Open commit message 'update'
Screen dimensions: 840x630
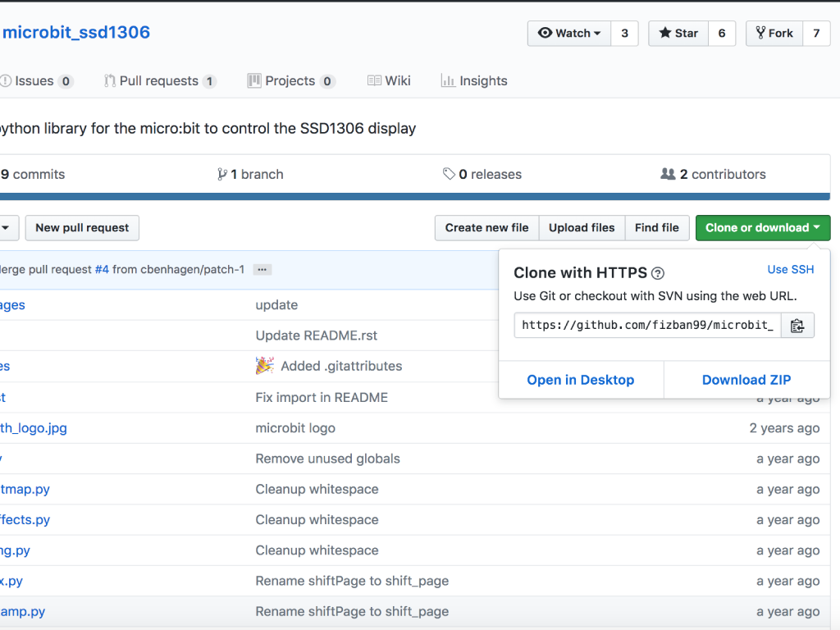coord(276,305)
